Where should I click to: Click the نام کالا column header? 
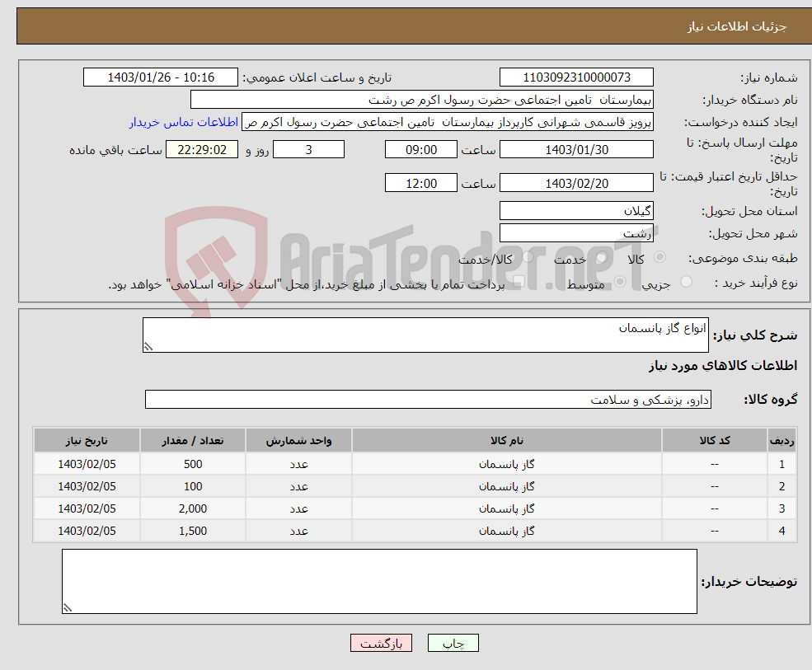507,441
